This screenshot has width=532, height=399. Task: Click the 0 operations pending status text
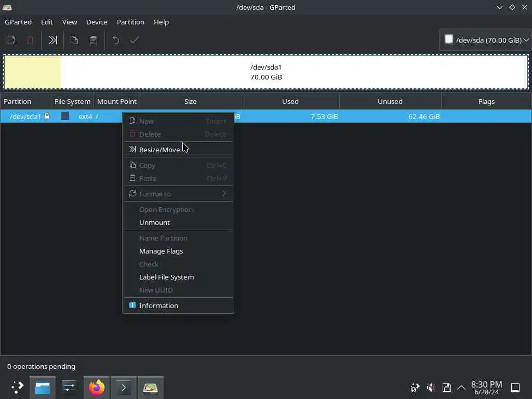coord(41,366)
